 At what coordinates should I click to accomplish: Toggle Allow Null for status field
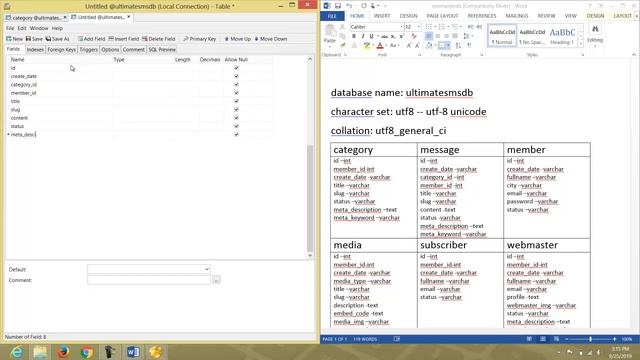coord(236,126)
